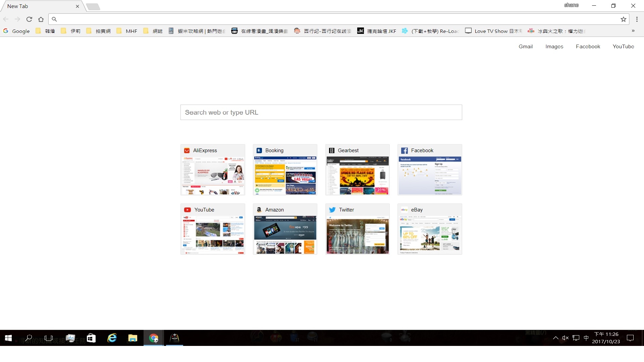
Task: Open the Re-Load tutorial bookmark
Action: click(x=430, y=31)
